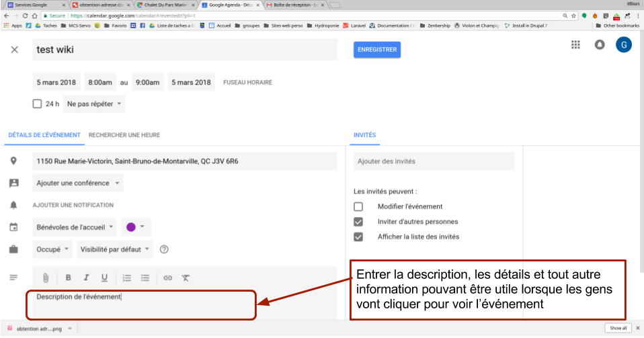Expand the Ne pas répéter dropdown

click(95, 104)
